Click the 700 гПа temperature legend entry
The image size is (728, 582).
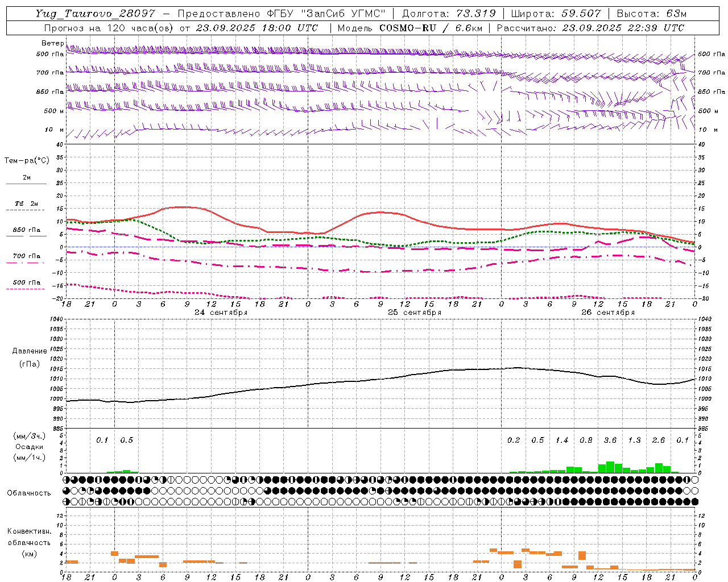pyautogui.click(x=27, y=256)
